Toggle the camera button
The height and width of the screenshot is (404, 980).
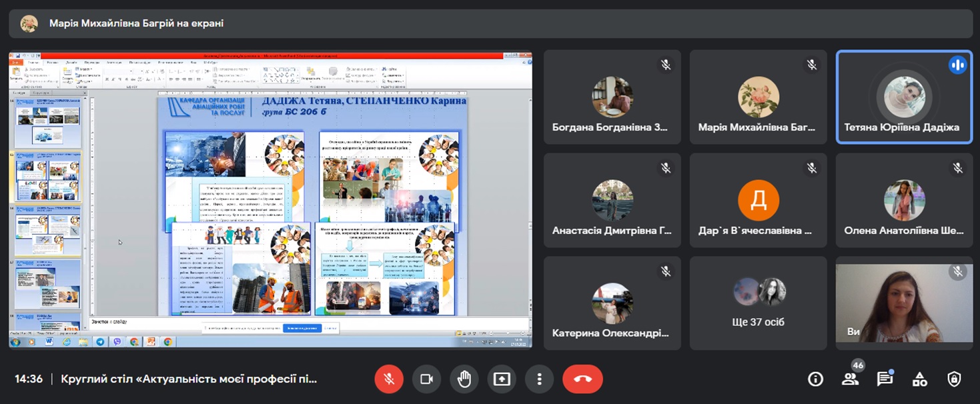(426, 379)
